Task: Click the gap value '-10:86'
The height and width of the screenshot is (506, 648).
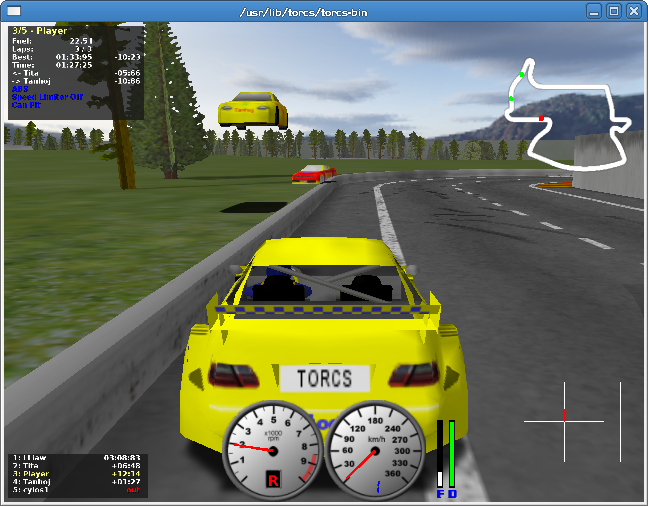Action: coord(127,81)
